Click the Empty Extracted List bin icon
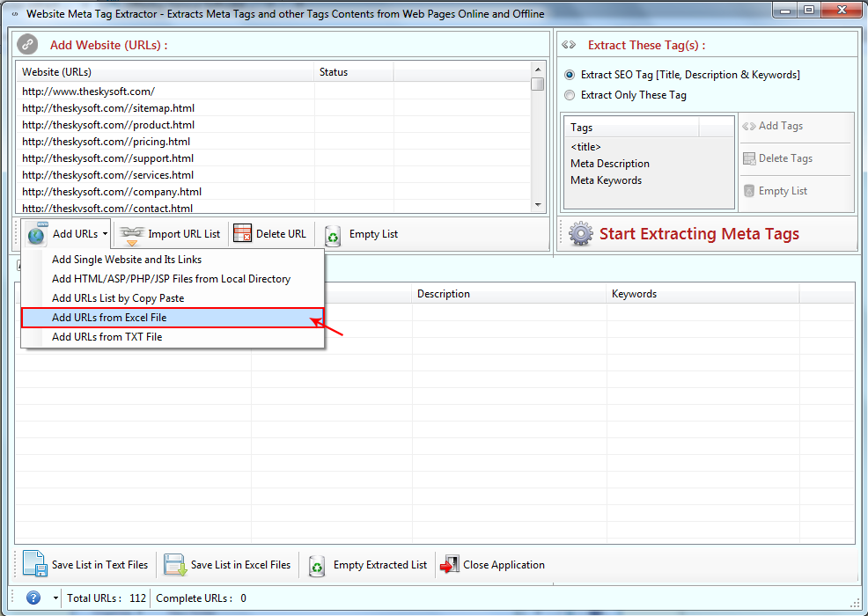The height and width of the screenshot is (616, 868). tap(317, 566)
